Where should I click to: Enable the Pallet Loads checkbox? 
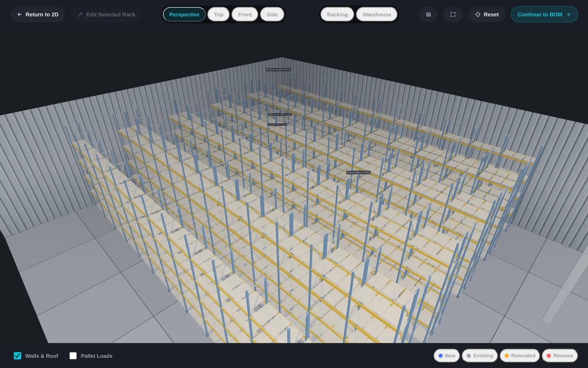pyautogui.click(x=73, y=356)
